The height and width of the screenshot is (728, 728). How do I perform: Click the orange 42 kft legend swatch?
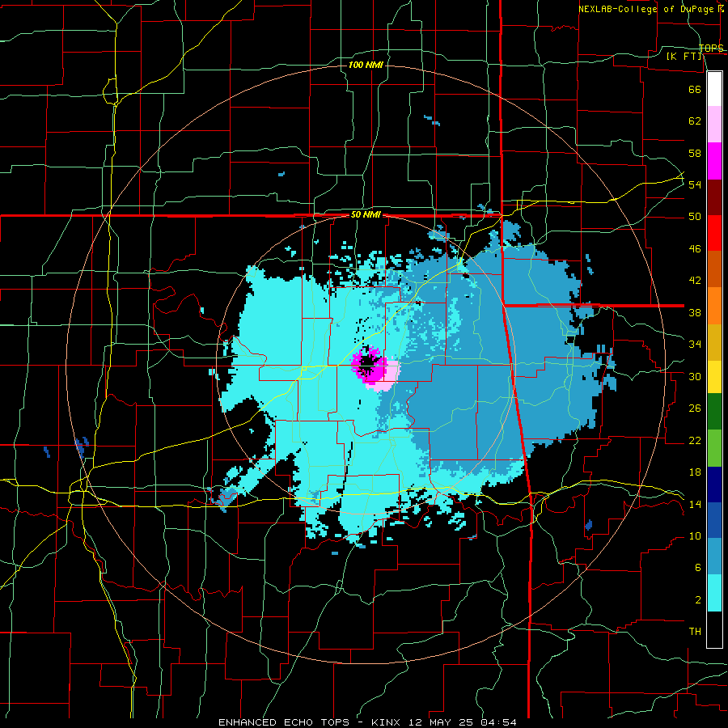click(714, 306)
